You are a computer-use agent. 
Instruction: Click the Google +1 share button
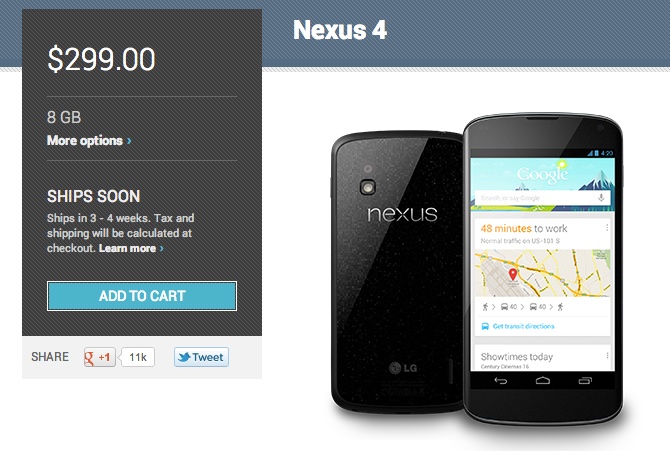100,357
